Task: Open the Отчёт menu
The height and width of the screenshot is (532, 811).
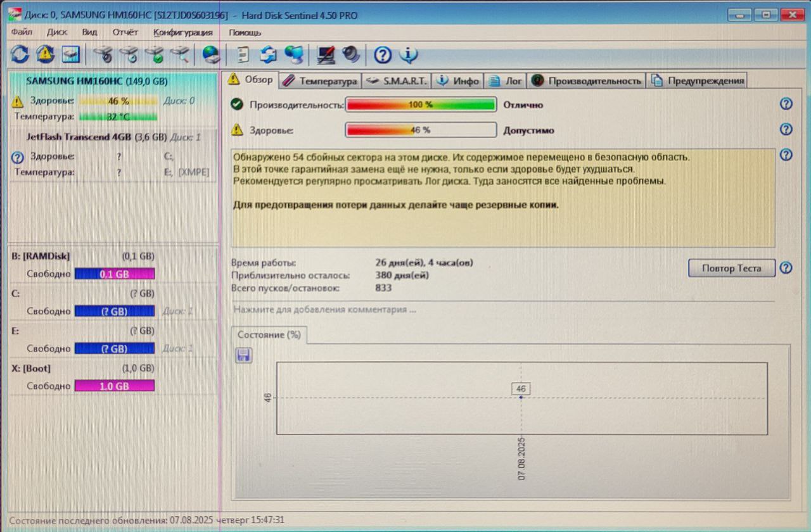Action: (125, 32)
